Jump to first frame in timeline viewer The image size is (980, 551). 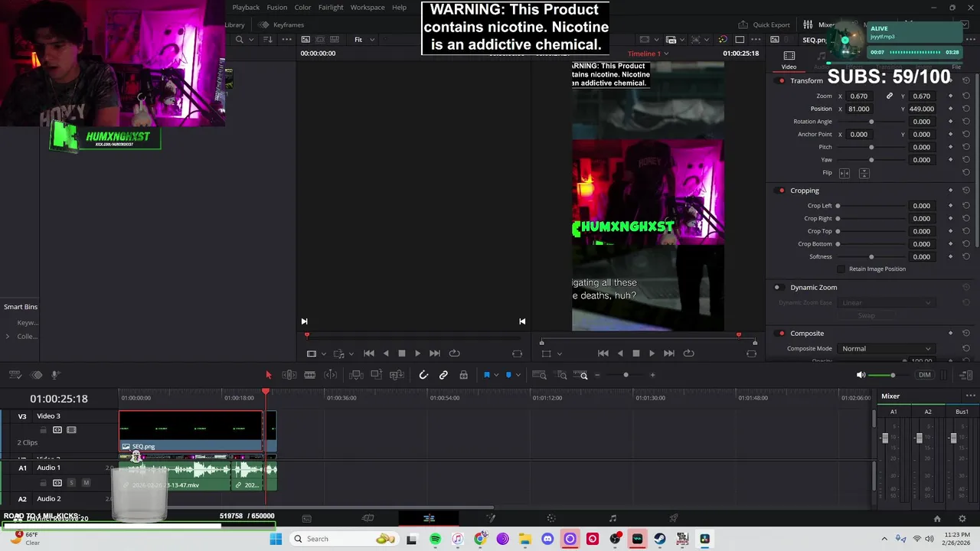pos(603,353)
